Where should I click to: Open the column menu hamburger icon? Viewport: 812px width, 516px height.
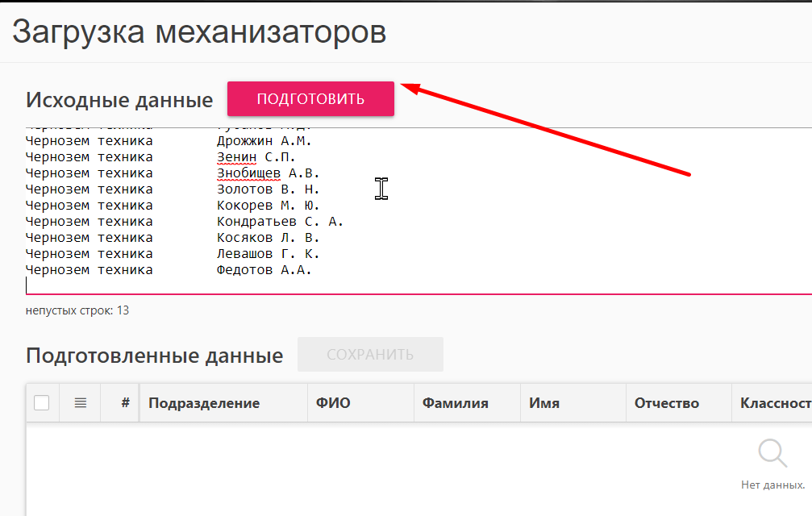tap(80, 403)
